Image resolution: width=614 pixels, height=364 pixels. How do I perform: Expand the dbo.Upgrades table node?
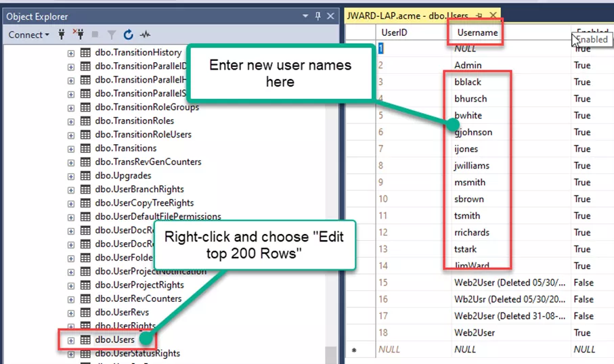tap(71, 176)
